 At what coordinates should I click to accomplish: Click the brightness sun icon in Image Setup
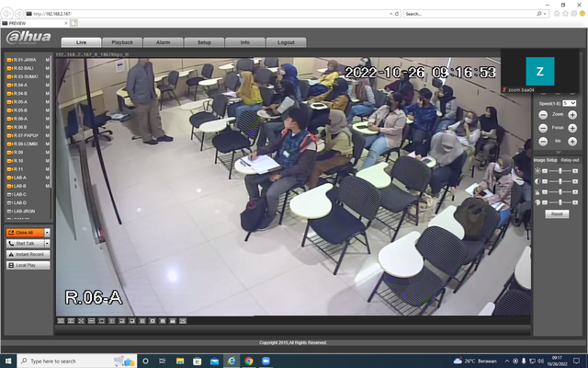point(537,171)
